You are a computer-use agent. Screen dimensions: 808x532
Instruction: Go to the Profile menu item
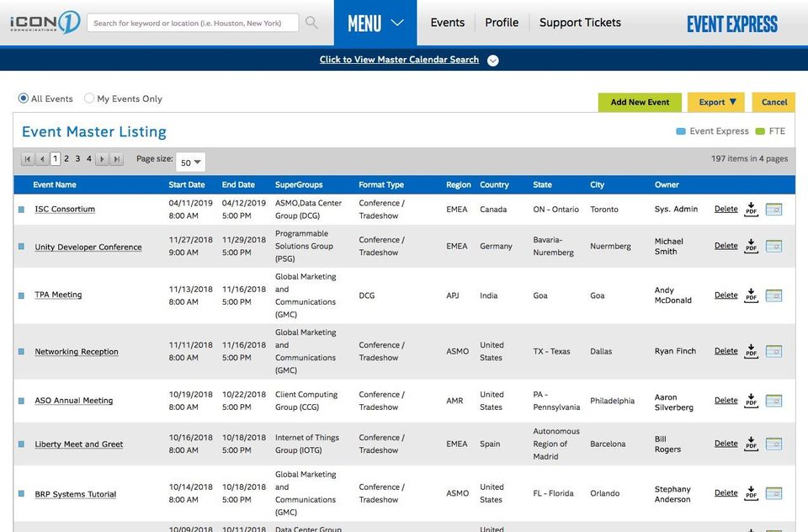tap(502, 23)
